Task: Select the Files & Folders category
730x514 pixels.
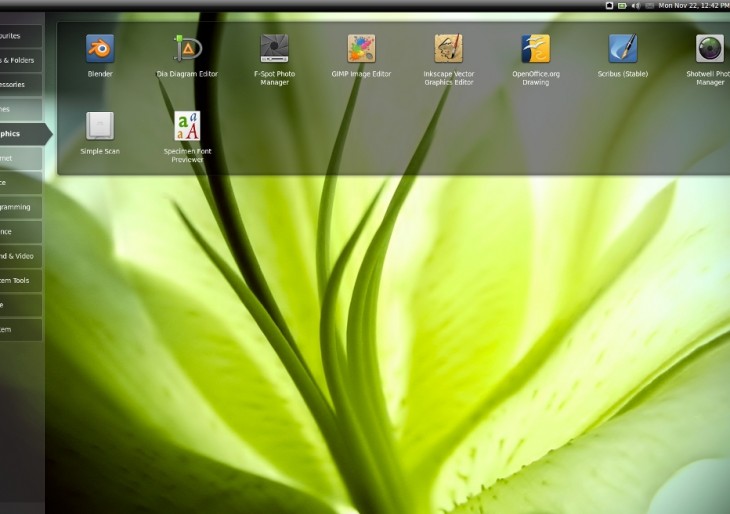Action: 20,60
